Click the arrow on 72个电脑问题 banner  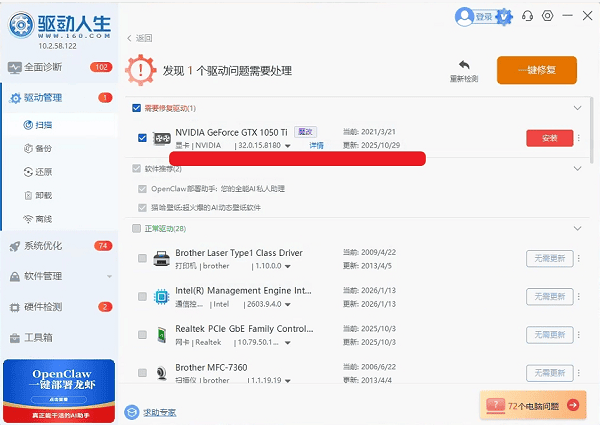tap(573, 405)
